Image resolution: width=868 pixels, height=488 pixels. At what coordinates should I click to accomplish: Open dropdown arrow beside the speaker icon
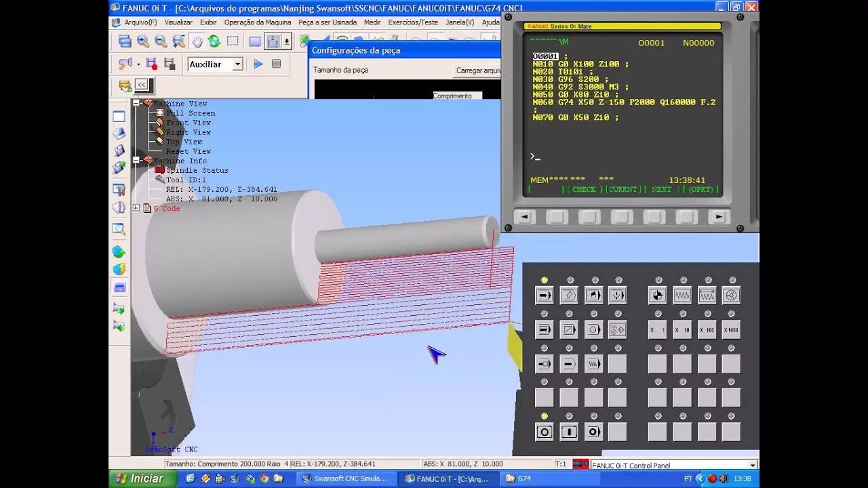click(x=138, y=64)
